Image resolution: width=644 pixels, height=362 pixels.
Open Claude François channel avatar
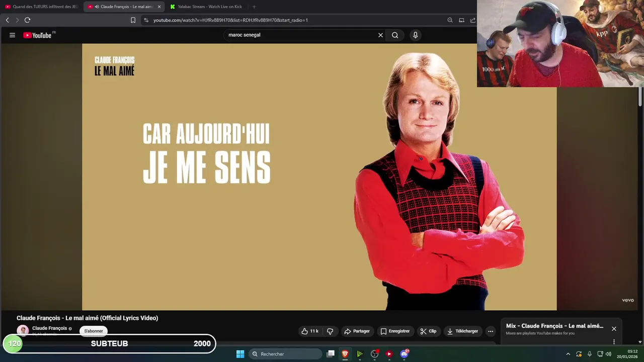pyautogui.click(x=23, y=331)
